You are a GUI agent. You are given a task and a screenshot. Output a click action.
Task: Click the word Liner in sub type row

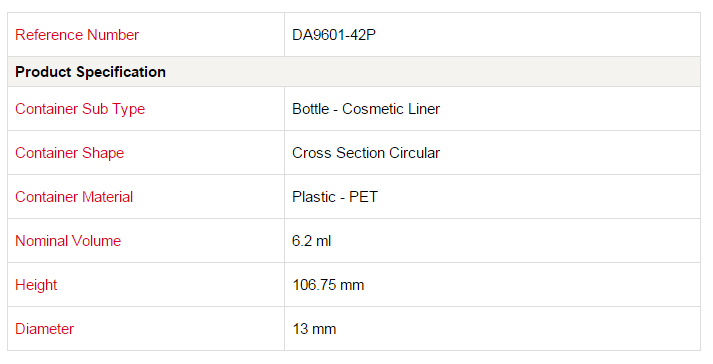[x=424, y=109]
